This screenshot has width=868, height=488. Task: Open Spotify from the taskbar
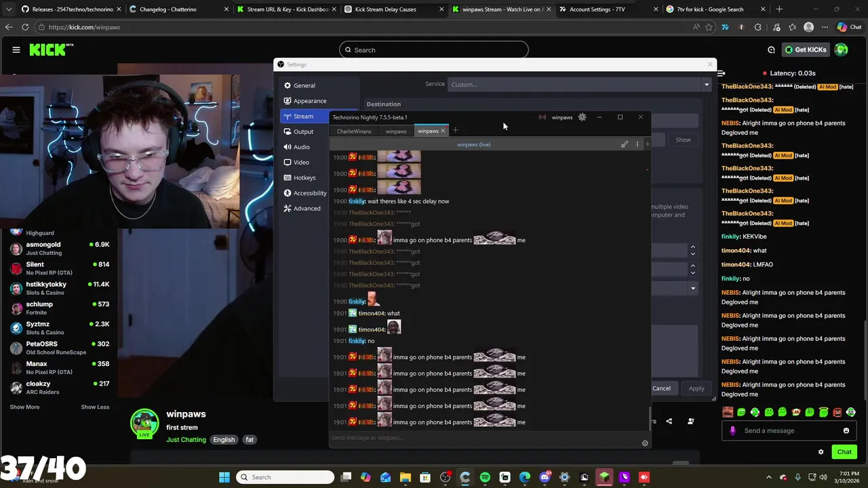(485, 477)
